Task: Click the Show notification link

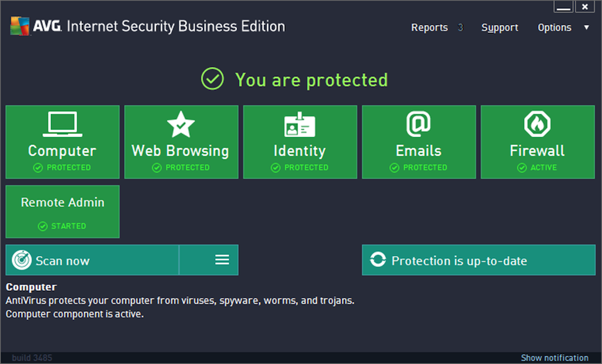Action: [x=554, y=358]
